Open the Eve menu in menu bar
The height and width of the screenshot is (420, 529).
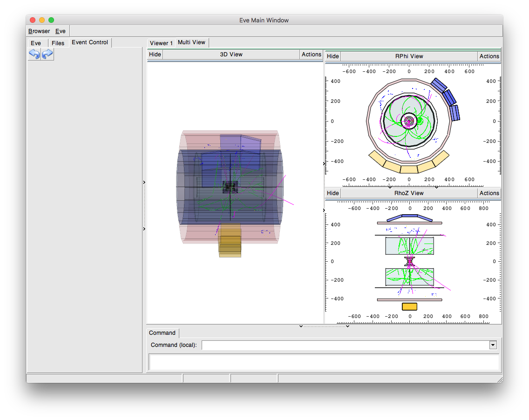pyautogui.click(x=61, y=31)
